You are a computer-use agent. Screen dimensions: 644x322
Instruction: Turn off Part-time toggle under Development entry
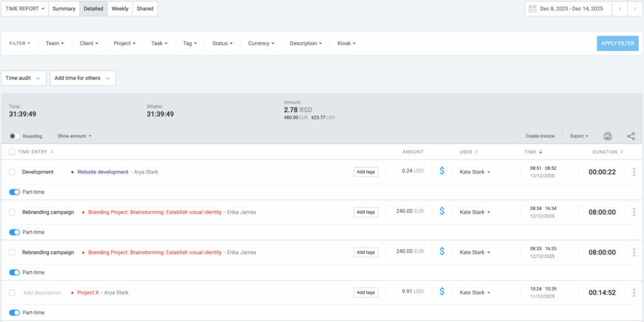pos(14,192)
